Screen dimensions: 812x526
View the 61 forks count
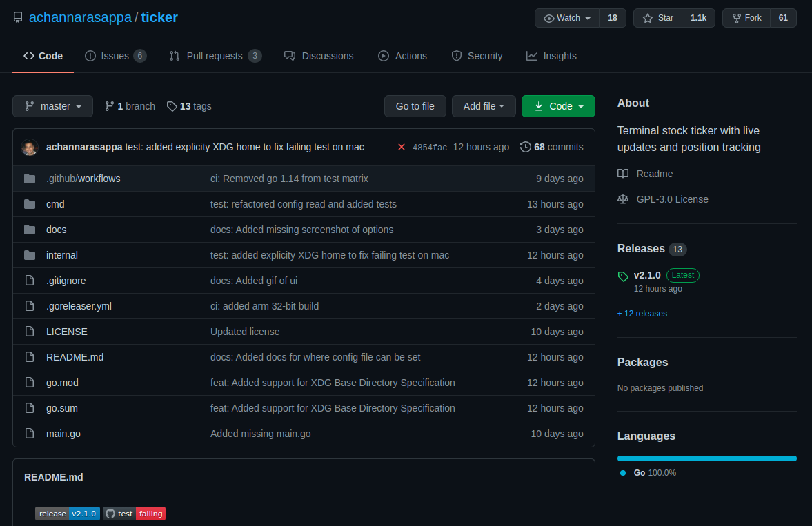(x=783, y=18)
